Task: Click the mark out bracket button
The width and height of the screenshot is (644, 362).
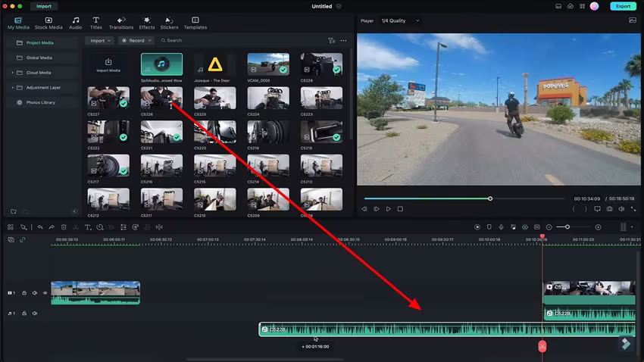Action: tap(585, 209)
